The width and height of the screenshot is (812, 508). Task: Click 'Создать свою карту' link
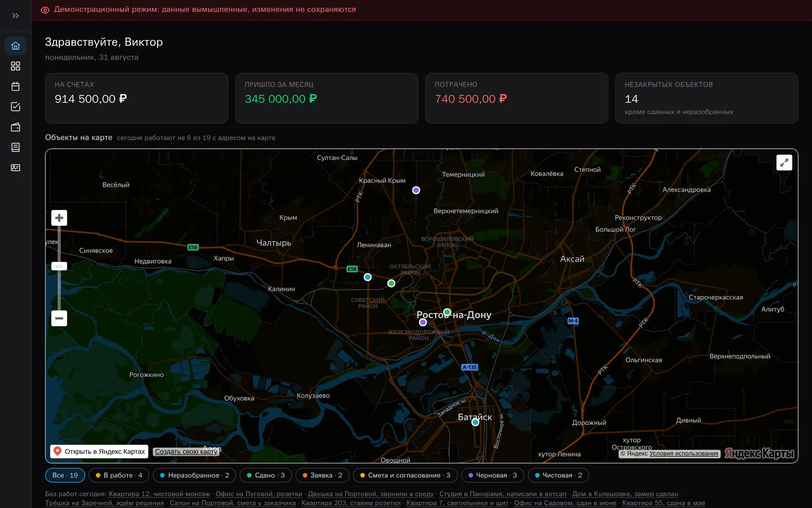pos(186,452)
